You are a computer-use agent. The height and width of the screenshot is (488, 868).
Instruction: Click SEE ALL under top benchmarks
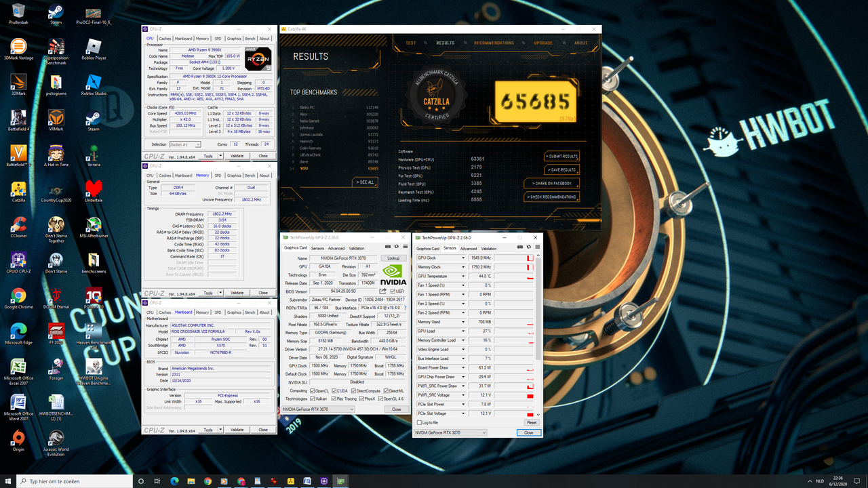click(x=366, y=182)
